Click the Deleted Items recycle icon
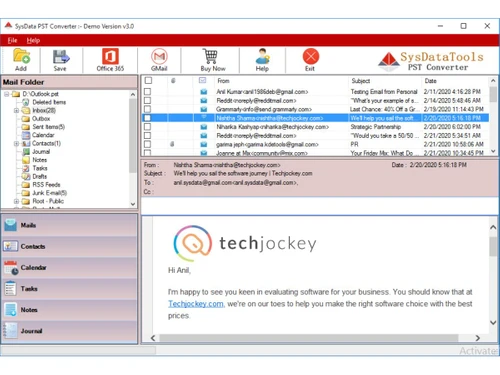Viewport: 500px width, 375px height. click(26, 102)
